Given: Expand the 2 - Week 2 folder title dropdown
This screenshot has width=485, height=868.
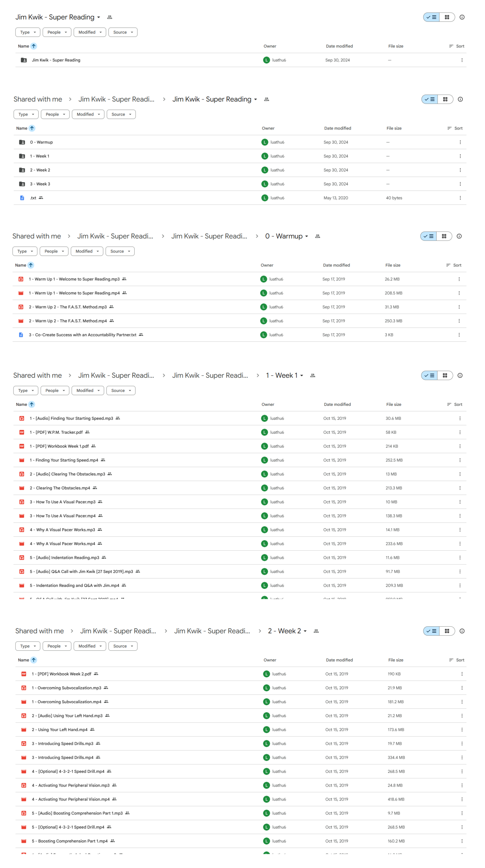Looking at the screenshot, I should coord(305,631).
